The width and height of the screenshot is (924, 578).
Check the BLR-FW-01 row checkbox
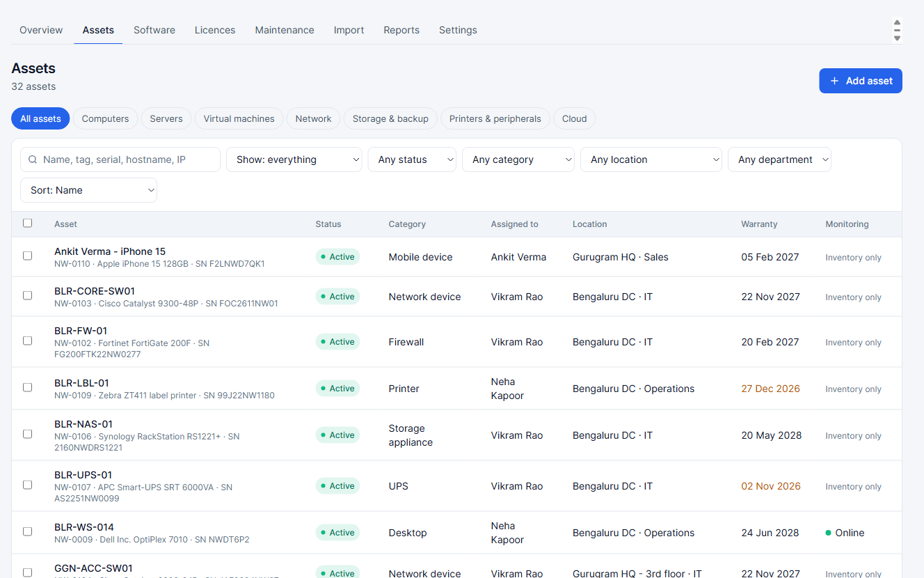(x=28, y=341)
